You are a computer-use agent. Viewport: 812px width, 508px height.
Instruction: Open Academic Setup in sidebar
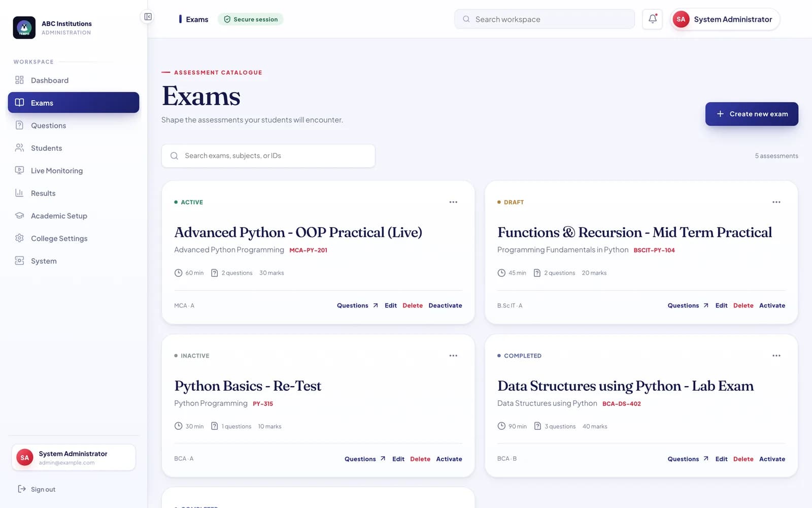(74, 216)
